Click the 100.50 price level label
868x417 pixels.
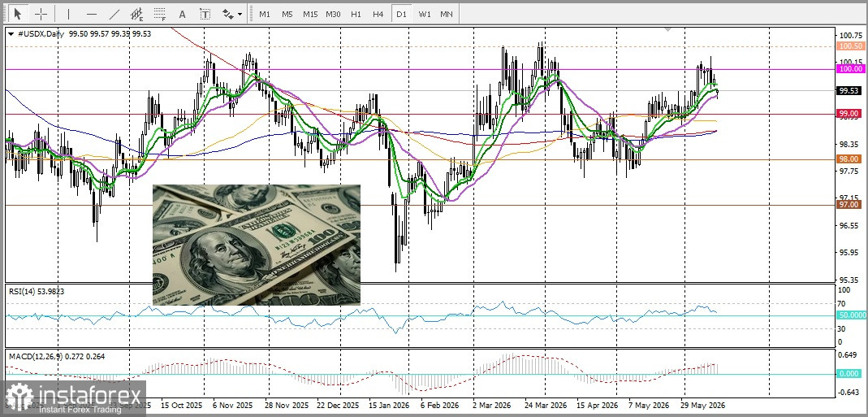[x=850, y=46]
